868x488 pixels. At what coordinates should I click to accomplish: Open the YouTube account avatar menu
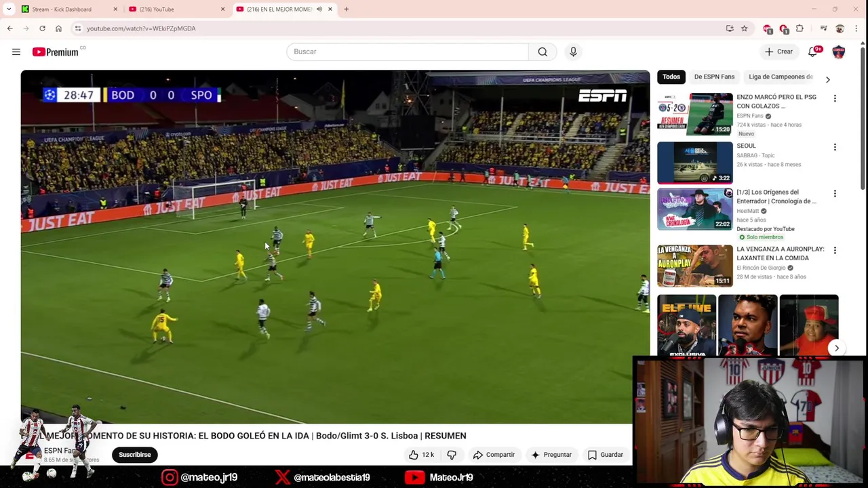[x=839, y=52]
